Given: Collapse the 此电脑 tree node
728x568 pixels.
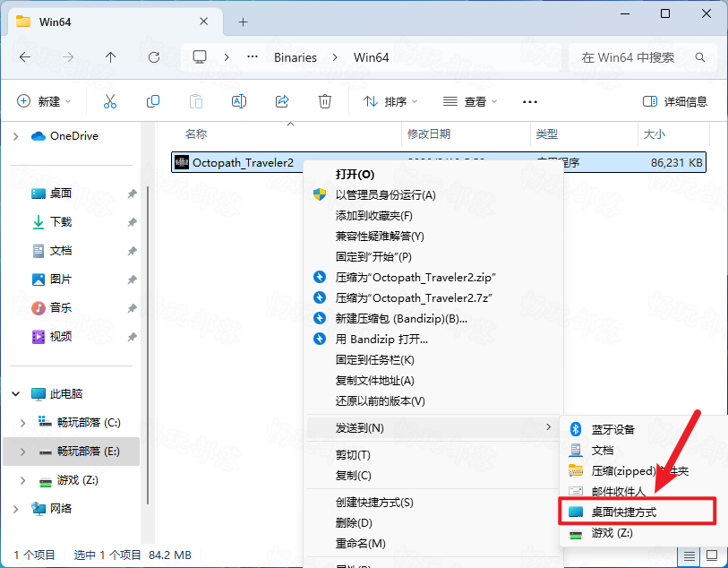Looking at the screenshot, I should point(16,394).
